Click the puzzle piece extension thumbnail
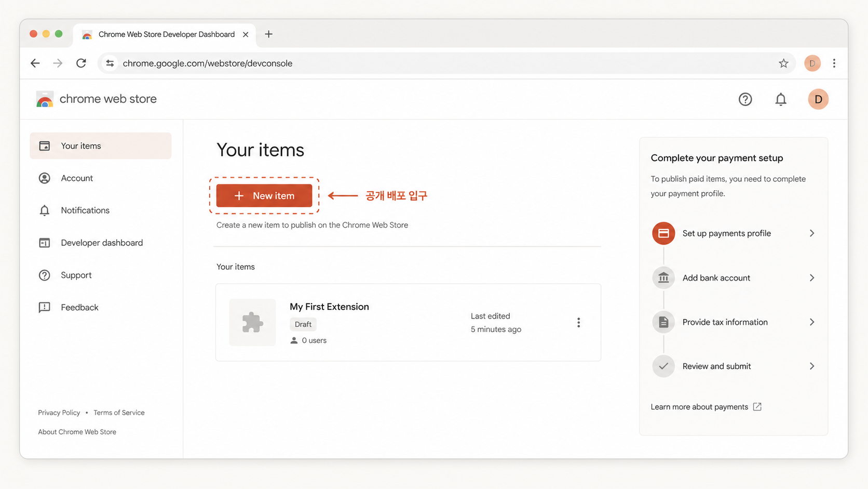 (252, 322)
